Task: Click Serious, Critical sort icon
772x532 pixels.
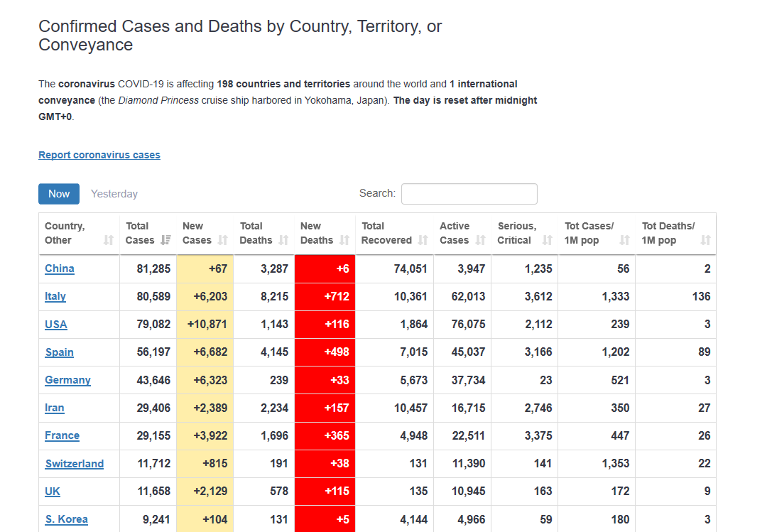Action: [547, 241]
